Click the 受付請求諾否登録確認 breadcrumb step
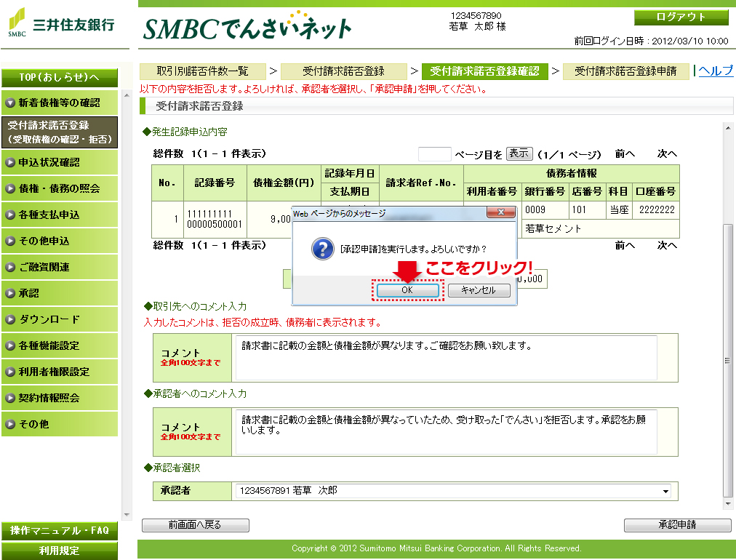The image size is (736, 560). (x=485, y=71)
